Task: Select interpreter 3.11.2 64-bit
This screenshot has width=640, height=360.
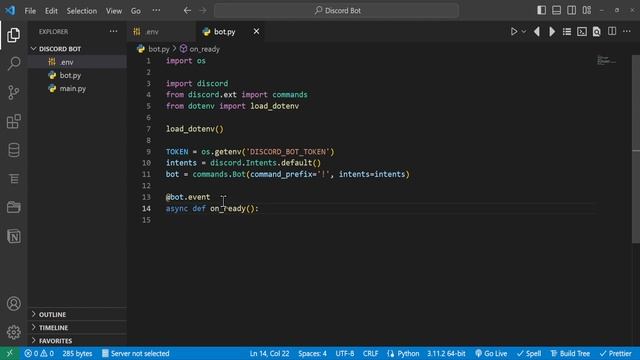Action: click(x=446, y=353)
